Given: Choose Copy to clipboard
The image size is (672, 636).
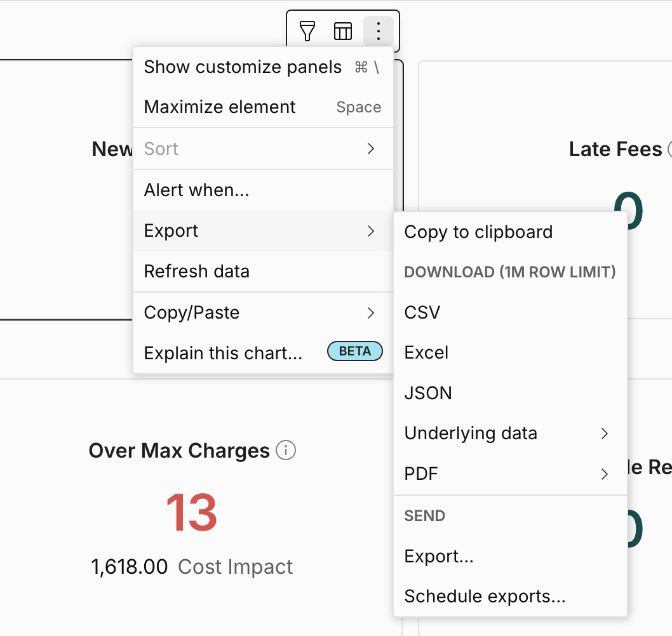Looking at the screenshot, I should click(x=510, y=232).
